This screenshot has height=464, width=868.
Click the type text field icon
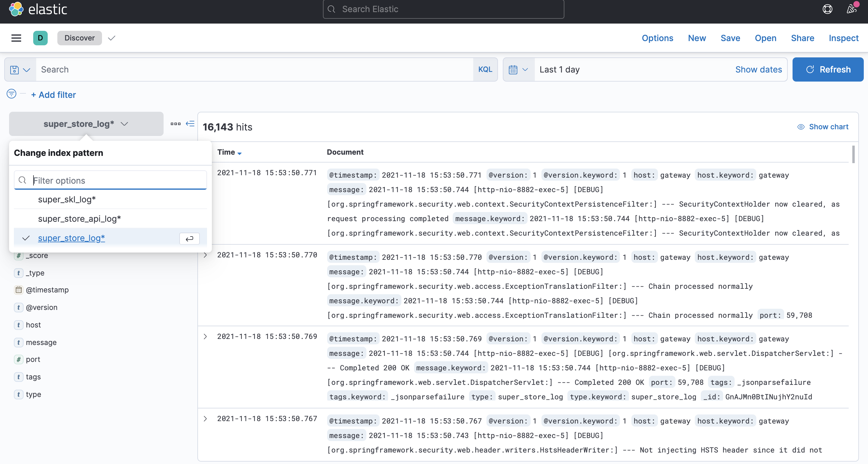pos(18,395)
